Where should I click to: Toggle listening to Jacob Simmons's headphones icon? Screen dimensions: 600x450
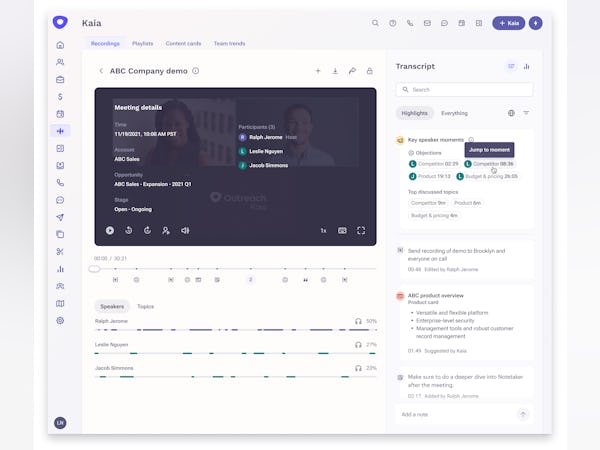[358, 368]
